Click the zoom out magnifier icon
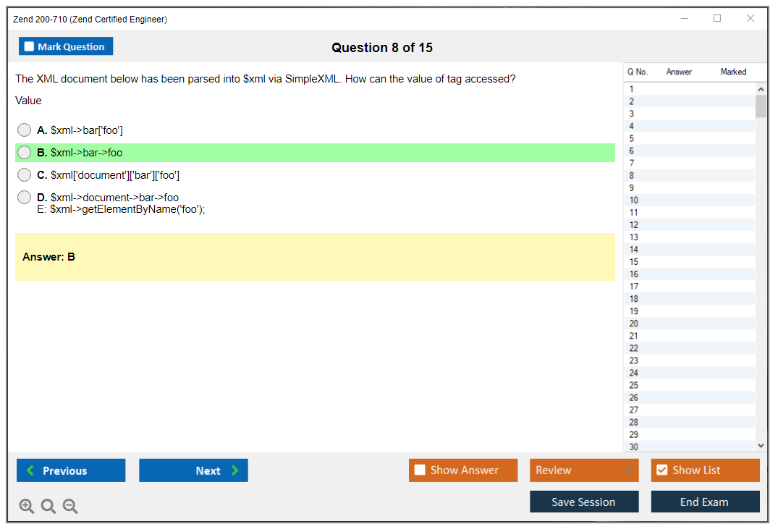Screen dimensions: 778x532 tap(70, 507)
